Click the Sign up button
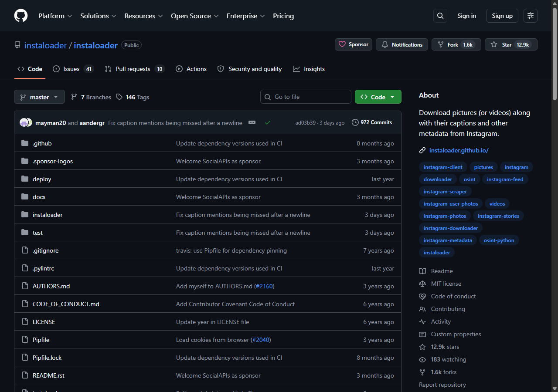The height and width of the screenshot is (392, 558). pos(502,16)
